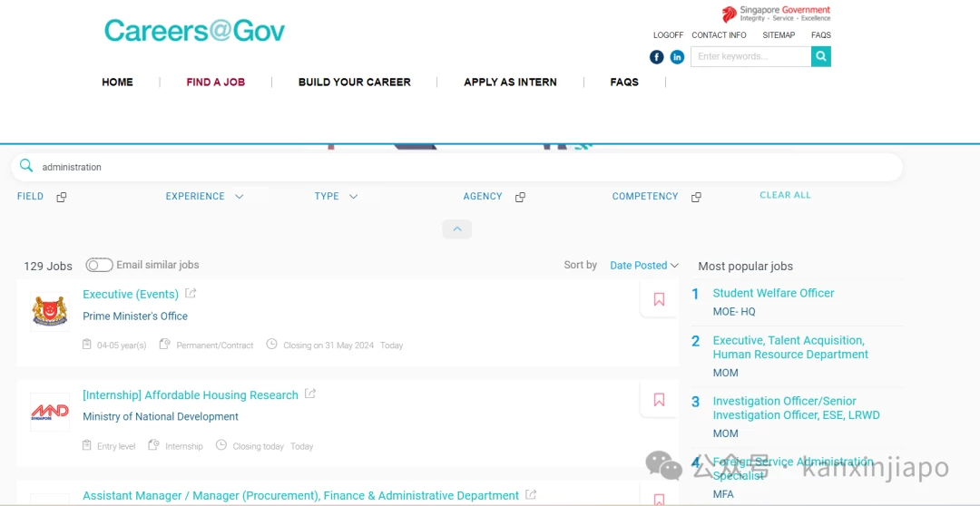Open Affordable Housing Research external link icon
Image resolution: width=980 pixels, height=506 pixels.
(310, 394)
